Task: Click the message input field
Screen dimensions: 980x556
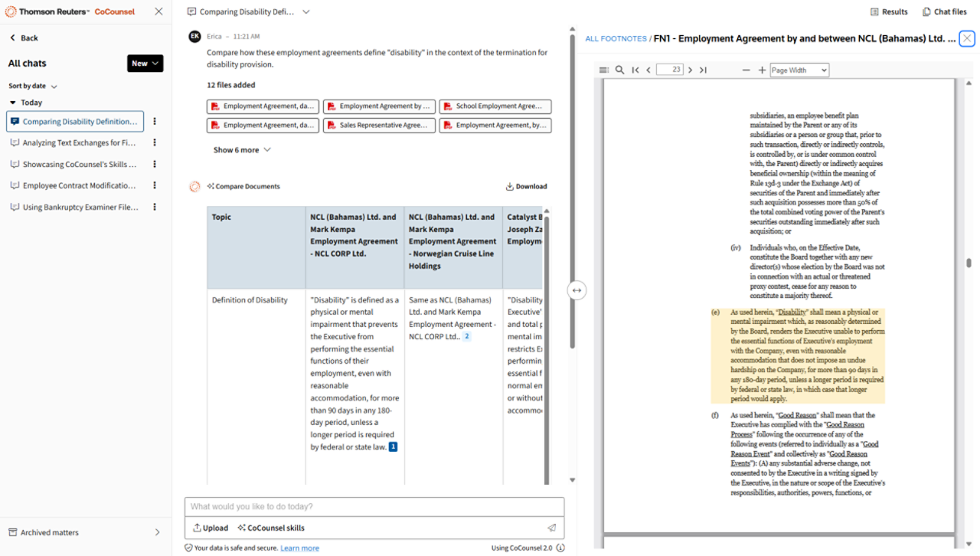Action: (374, 506)
